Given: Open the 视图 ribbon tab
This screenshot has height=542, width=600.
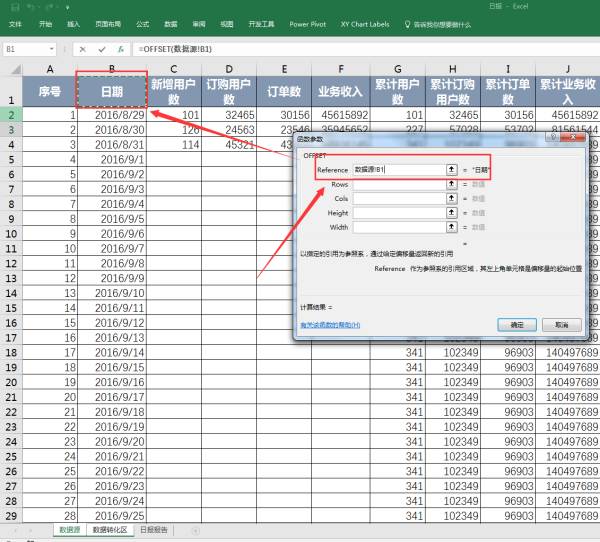Looking at the screenshot, I should point(227,24).
